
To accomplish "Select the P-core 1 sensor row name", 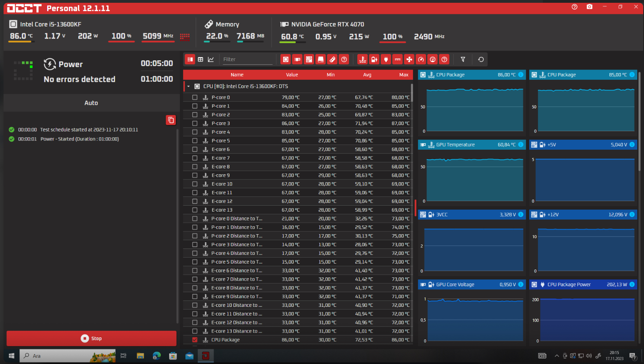I will [221, 106].
